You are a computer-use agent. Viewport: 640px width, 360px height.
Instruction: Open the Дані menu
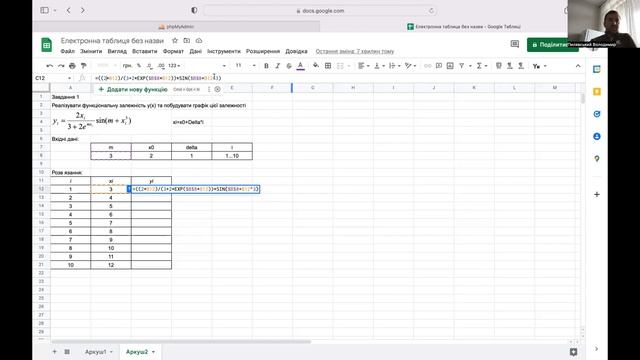(196, 51)
